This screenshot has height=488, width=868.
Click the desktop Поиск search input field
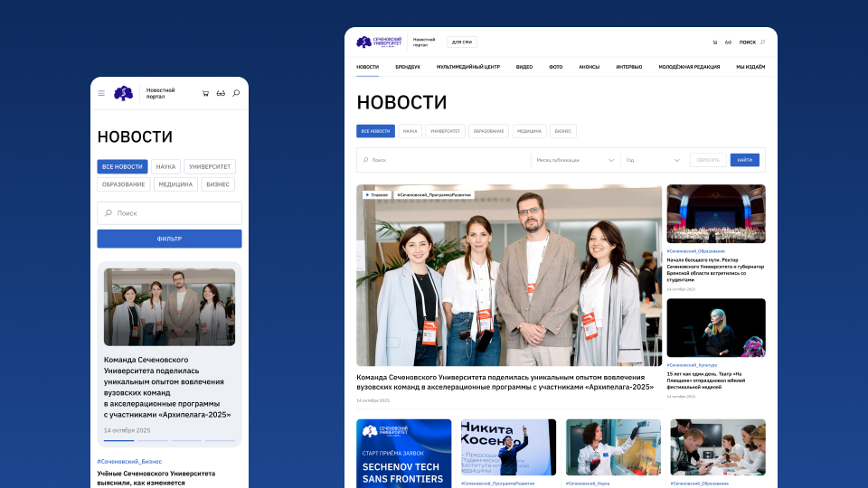pyautogui.click(x=443, y=160)
